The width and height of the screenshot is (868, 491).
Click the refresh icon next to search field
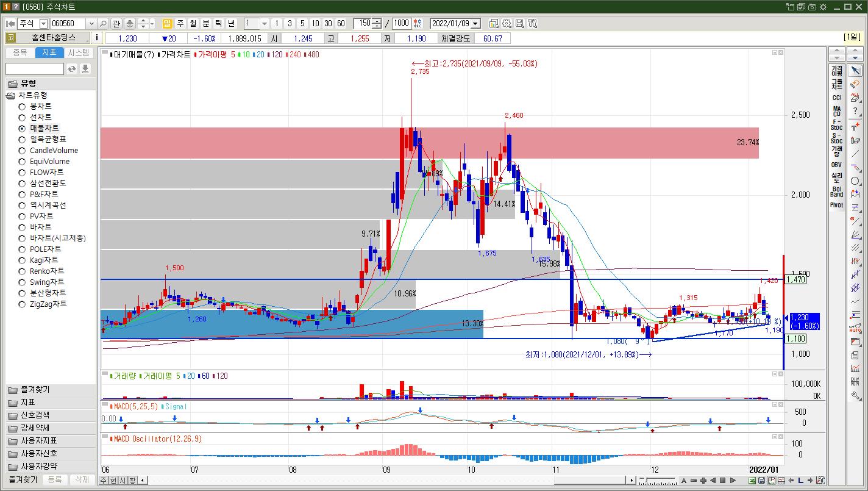click(72, 69)
